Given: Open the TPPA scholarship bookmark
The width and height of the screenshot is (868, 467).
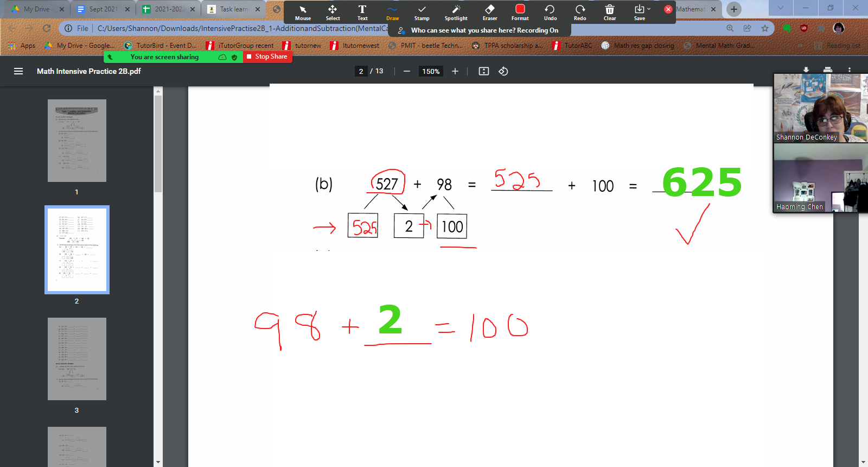Looking at the screenshot, I should click(x=507, y=46).
